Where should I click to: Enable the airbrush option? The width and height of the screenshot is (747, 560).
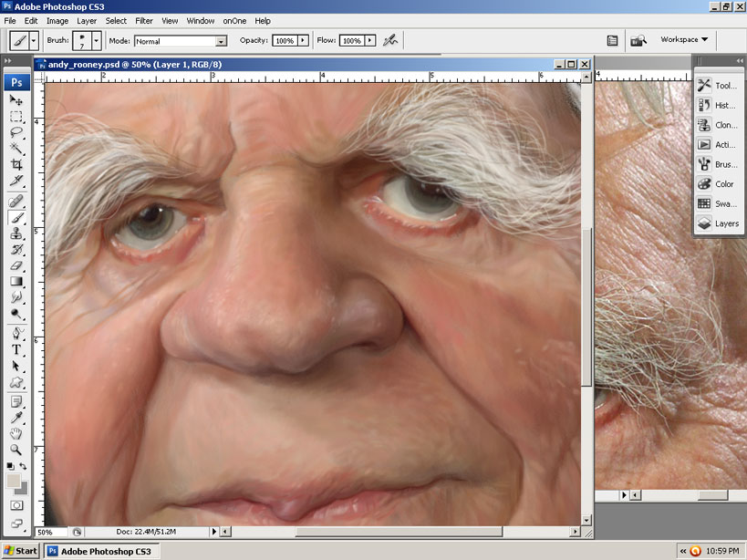[390, 40]
